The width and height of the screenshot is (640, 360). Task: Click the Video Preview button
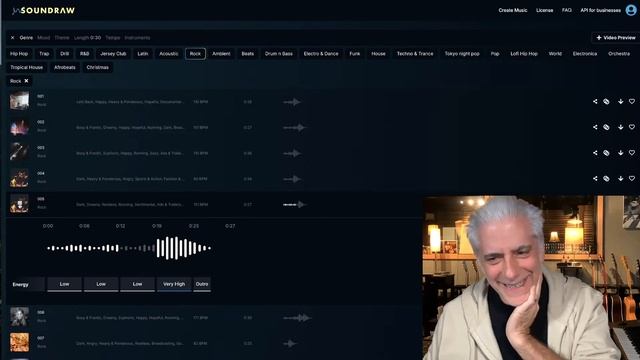[616, 38]
